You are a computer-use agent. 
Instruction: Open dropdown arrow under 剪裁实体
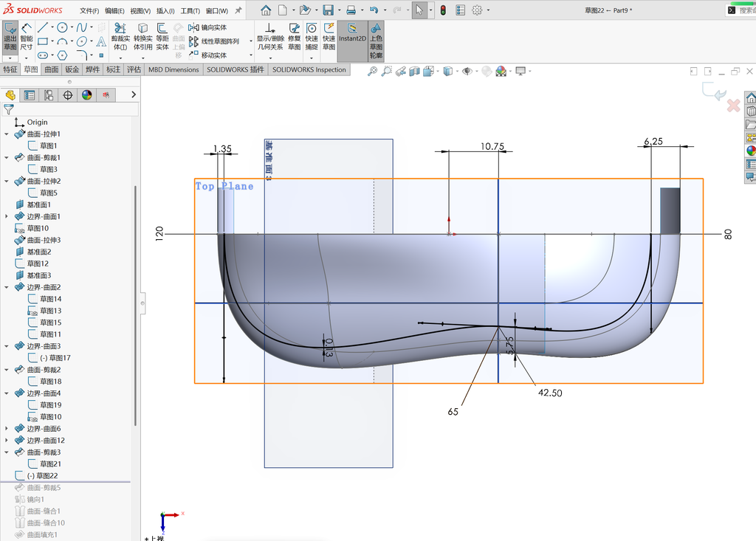(x=120, y=58)
